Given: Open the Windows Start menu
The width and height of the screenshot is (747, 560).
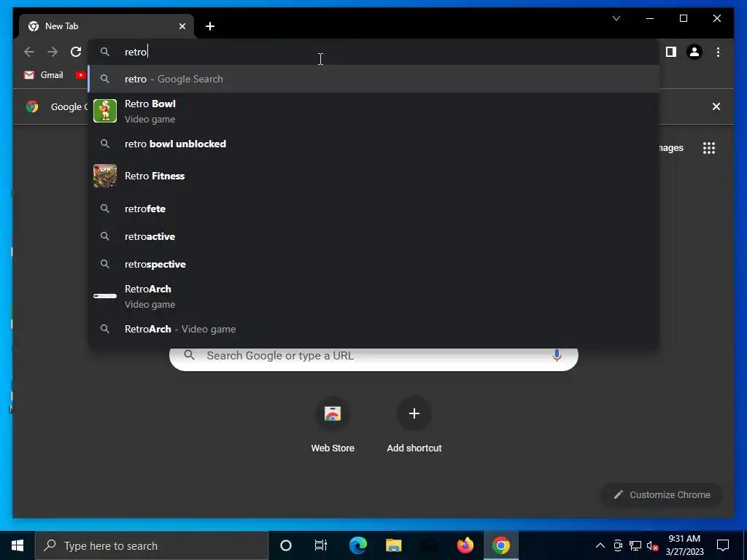Looking at the screenshot, I should pos(18,545).
